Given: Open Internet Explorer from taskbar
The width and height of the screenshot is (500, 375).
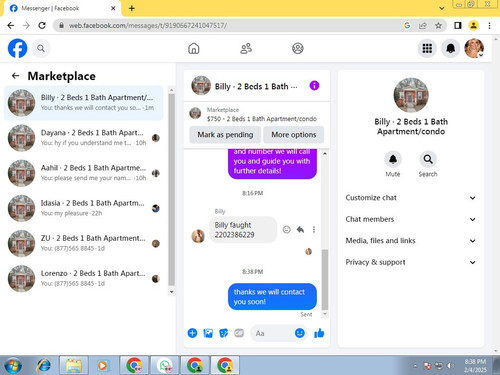Looking at the screenshot, I should (x=44, y=366).
